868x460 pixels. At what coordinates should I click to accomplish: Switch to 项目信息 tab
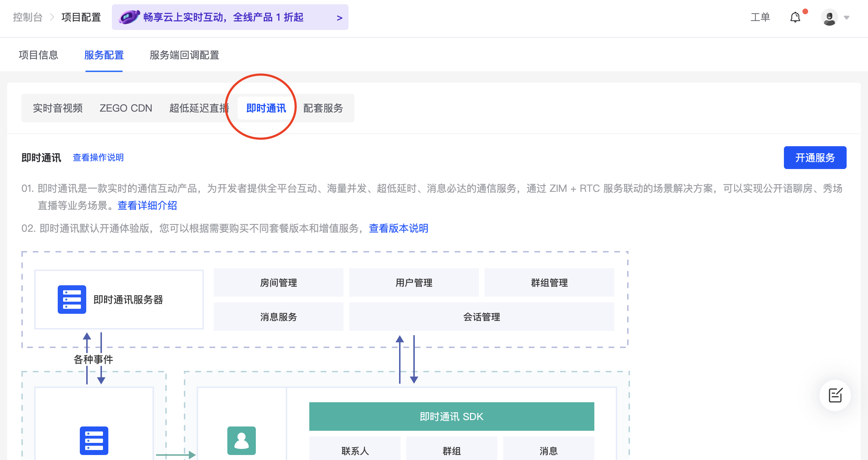pos(38,55)
